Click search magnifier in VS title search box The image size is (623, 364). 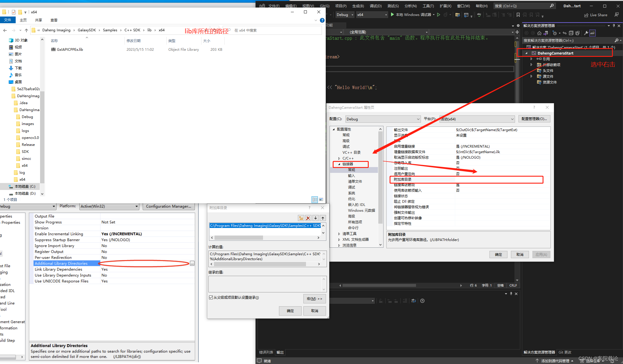(552, 6)
